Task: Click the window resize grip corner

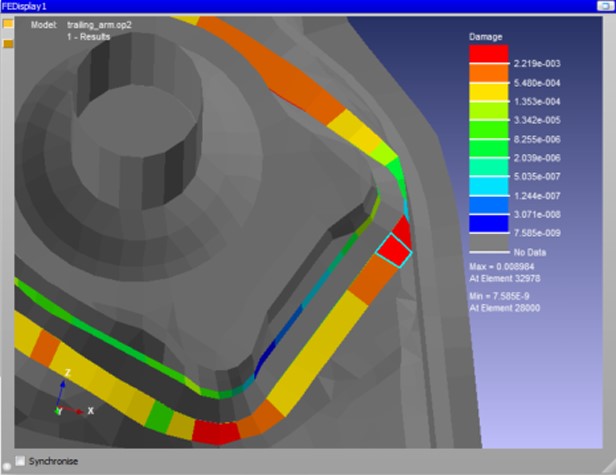Action: [x=609, y=468]
